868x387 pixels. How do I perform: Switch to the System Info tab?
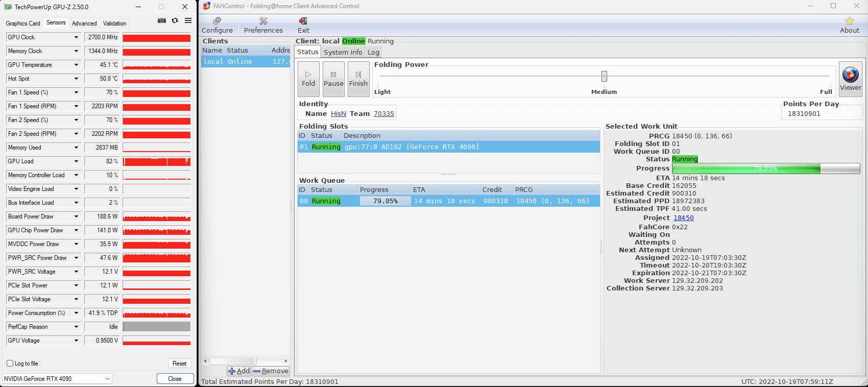pos(343,52)
